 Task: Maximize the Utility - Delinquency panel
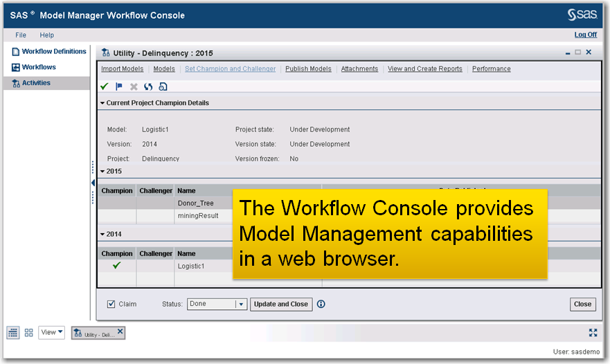coord(578,52)
